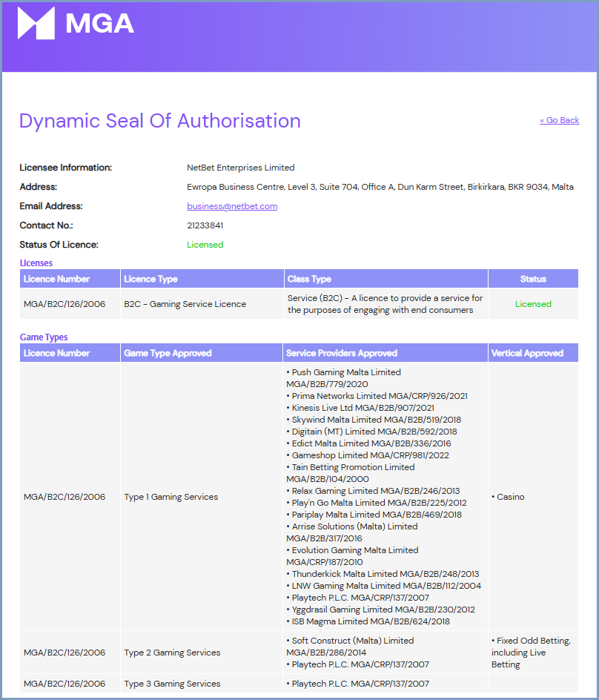This screenshot has width=599, height=700.
Task: Click the MGA logo in header
Action: click(76, 23)
